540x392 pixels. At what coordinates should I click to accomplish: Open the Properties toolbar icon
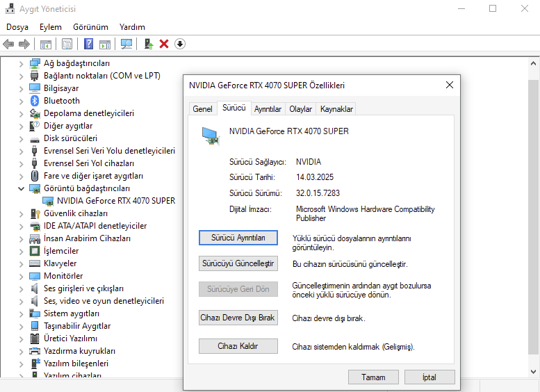point(67,44)
